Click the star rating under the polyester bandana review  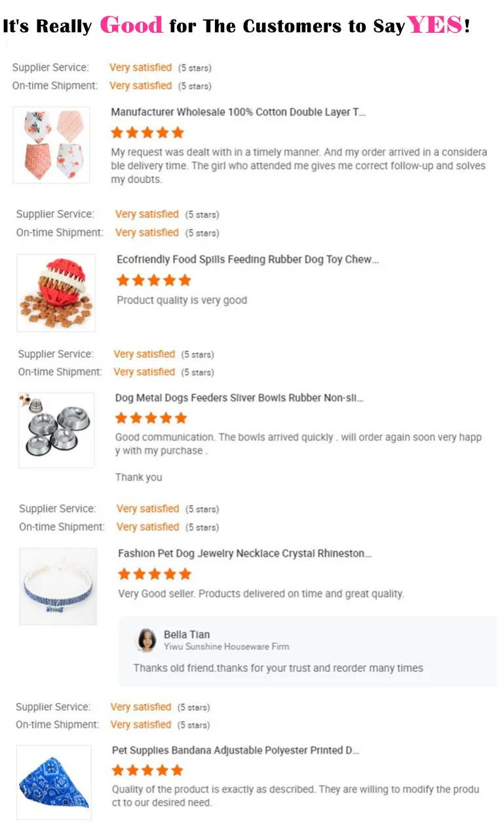pos(148,770)
